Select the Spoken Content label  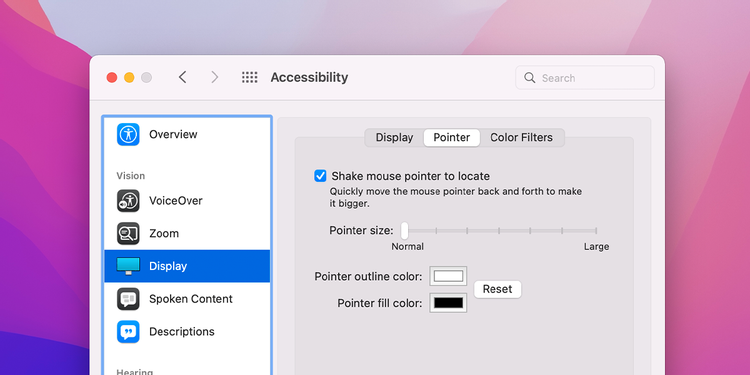click(191, 299)
